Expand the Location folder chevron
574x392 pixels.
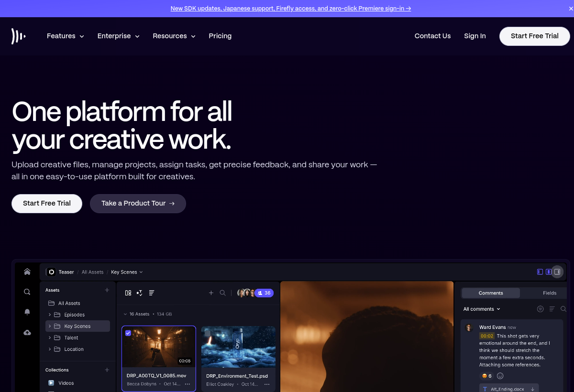point(50,349)
